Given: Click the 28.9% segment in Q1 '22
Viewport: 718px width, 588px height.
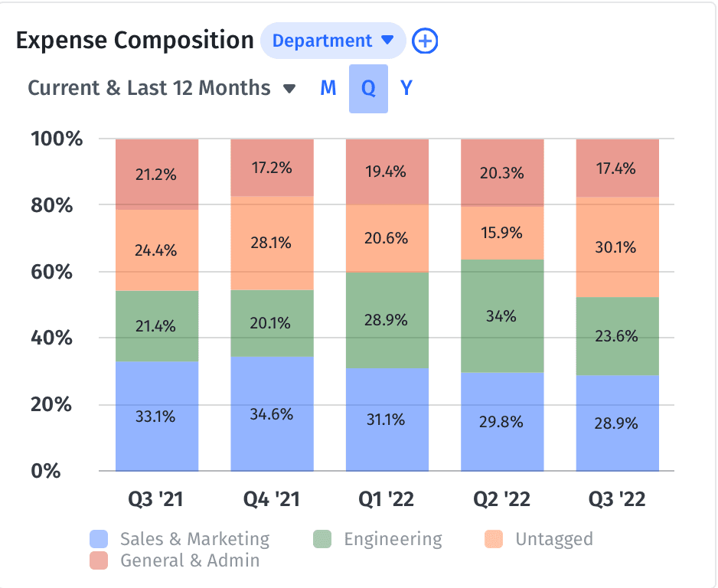Looking at the screenshot, I should coord(387,322).
